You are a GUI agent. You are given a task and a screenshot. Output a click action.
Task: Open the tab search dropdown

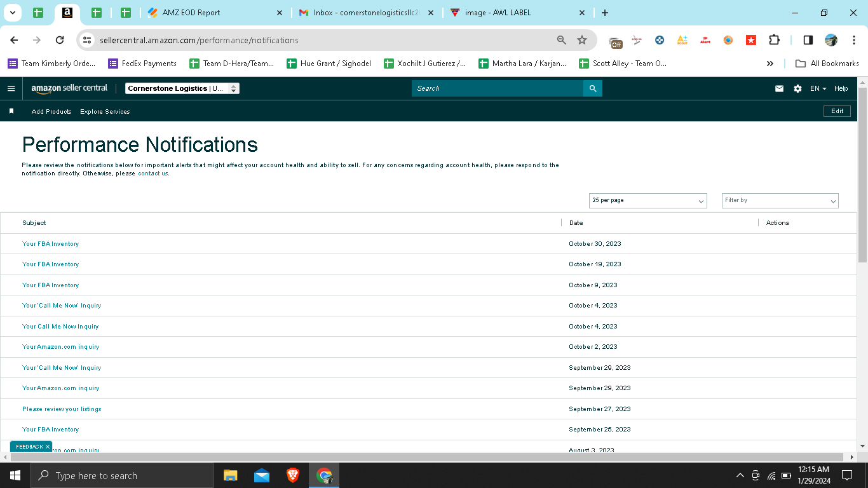(13, 13)
